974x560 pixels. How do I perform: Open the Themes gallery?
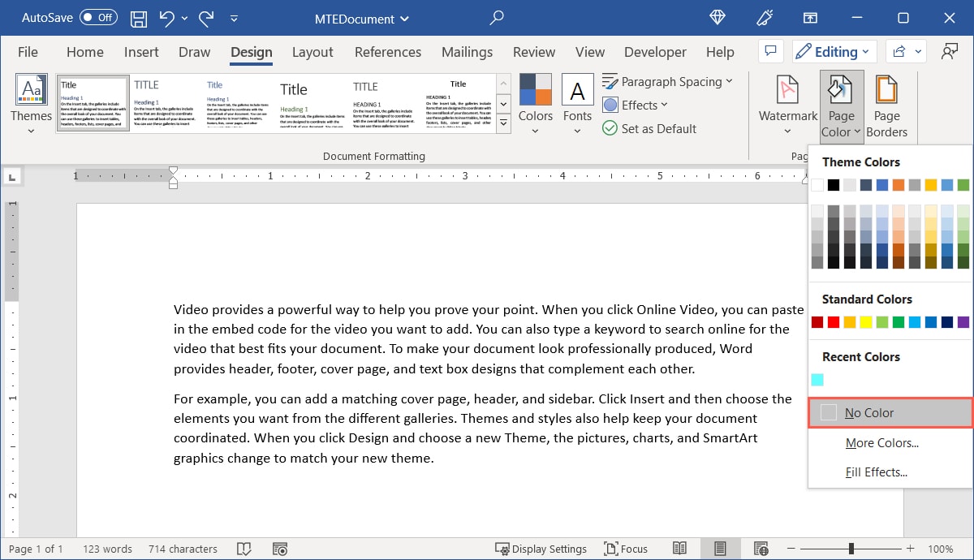(x=31, y=102)
